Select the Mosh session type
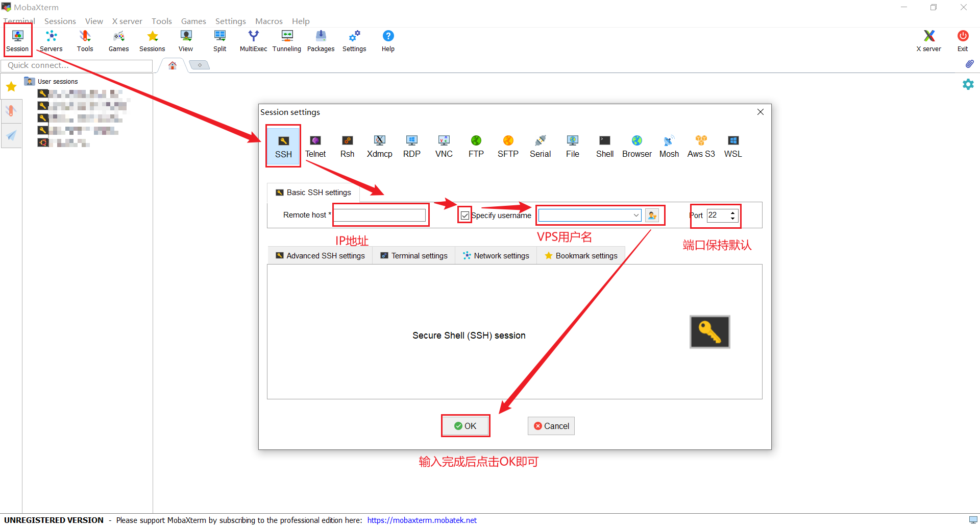This screenshot has width=980, height=526. coord(669,146)
